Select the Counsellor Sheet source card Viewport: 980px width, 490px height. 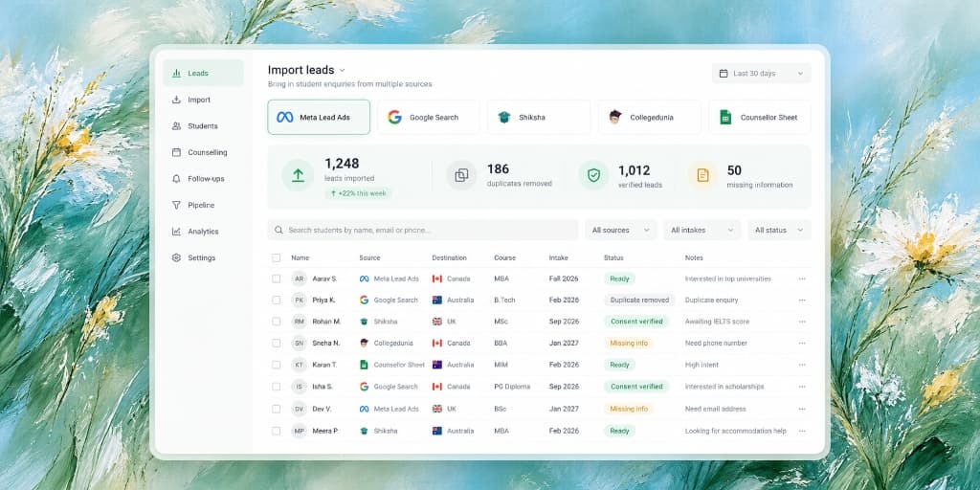coord(759,117)
